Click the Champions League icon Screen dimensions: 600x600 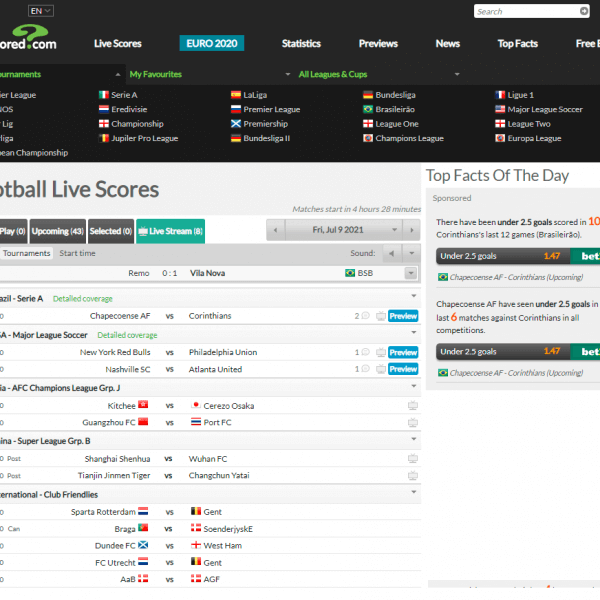click(x=368, y=138)
